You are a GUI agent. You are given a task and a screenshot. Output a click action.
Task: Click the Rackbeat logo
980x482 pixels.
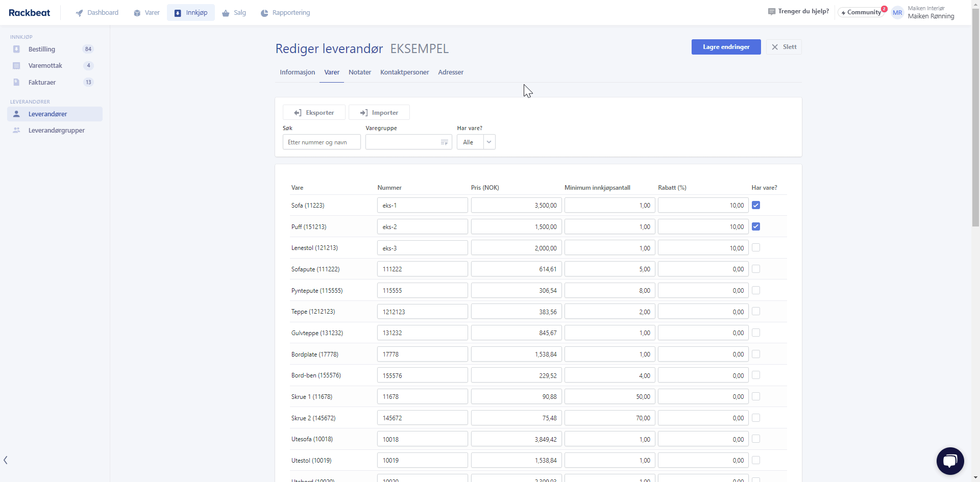[x=29, y=13]
